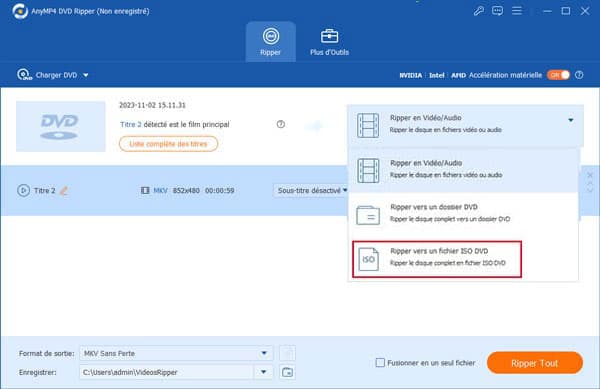Expand Charger DVD dropdown arrow

coord(86,75)
